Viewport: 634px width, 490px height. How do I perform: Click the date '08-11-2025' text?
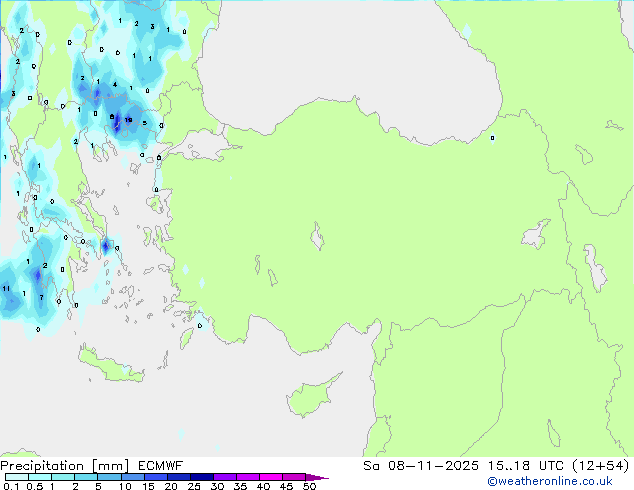433,466
